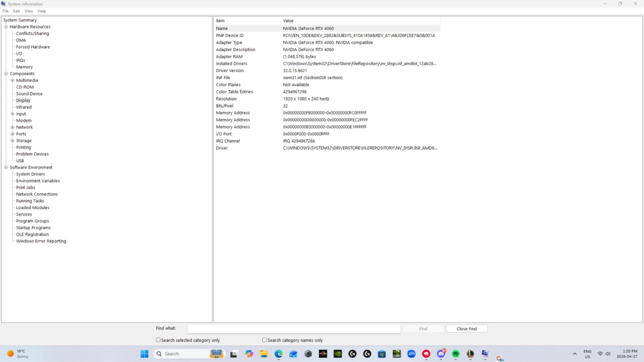Viewport: 644px width, 362px height.
Task: Select Windows Error Reporting tree item
Action: click(41, 241)
